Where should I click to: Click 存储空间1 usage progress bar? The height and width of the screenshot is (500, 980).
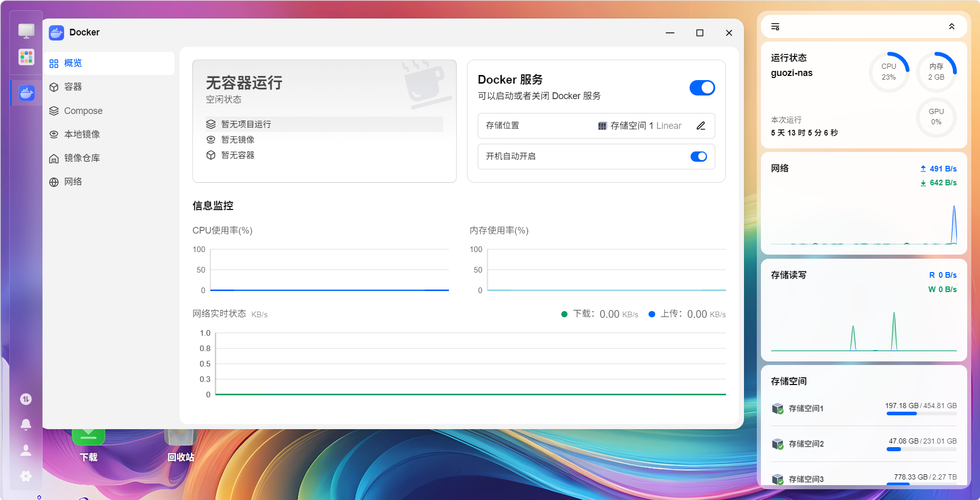(x=922, y=413)
